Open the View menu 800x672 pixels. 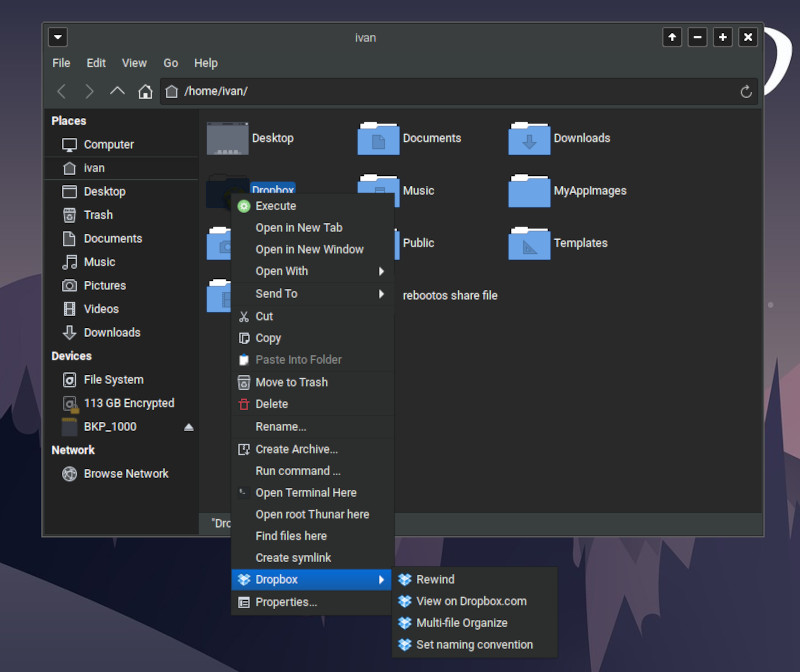[134, 63]
